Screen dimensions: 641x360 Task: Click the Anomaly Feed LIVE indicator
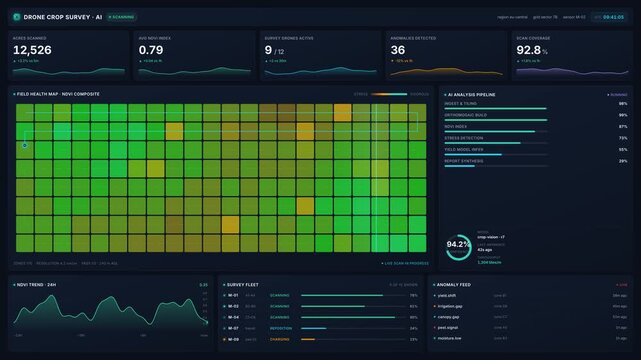pyautogui.click(x=622, y=285)
